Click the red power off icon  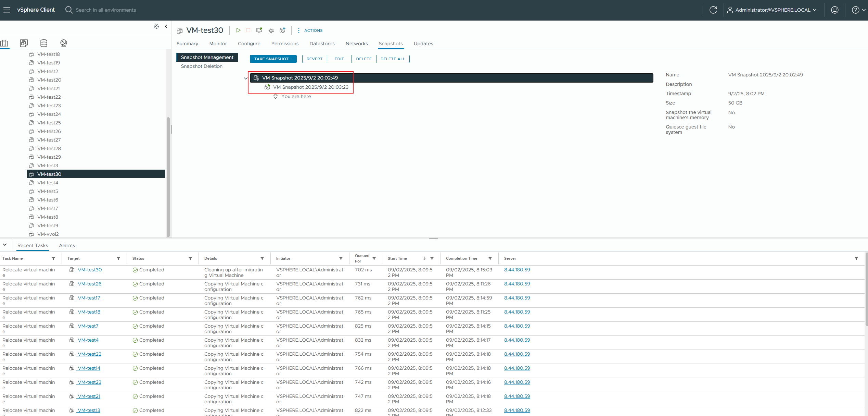(248, 30)
